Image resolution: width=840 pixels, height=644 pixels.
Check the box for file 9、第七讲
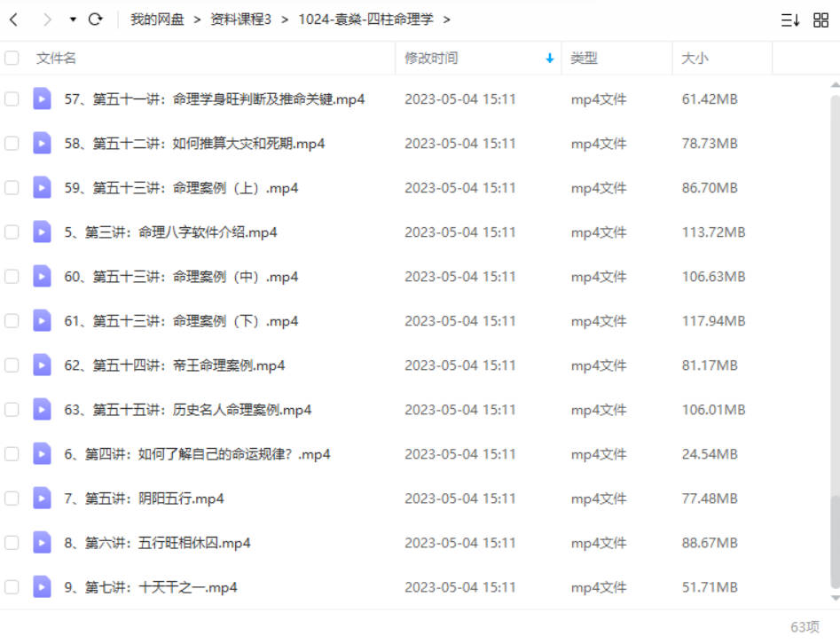coord(12,587)
